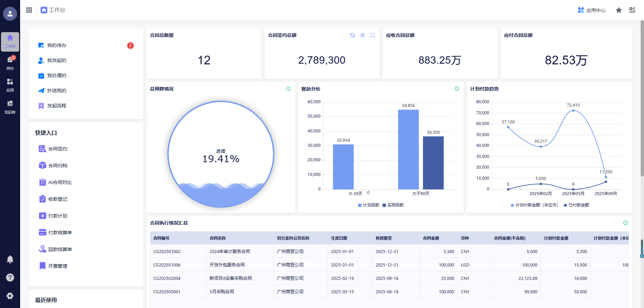Click info icon on 总预算情况 panel
The height and width of the screenshot is (308, 644).
tap(288, 89)
